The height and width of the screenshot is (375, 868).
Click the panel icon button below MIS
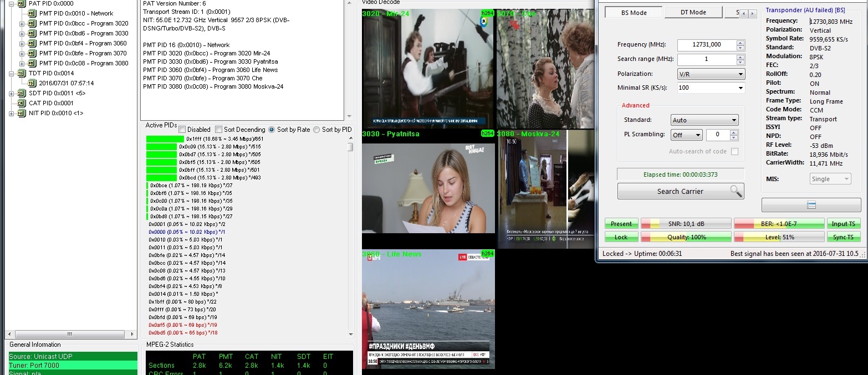coord(811,205)
